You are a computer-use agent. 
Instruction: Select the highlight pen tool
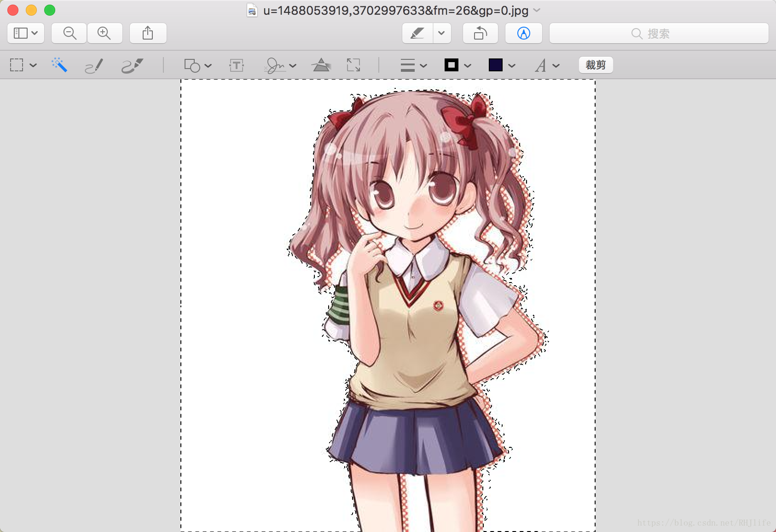pyautogui.click(x=417, y=33)
